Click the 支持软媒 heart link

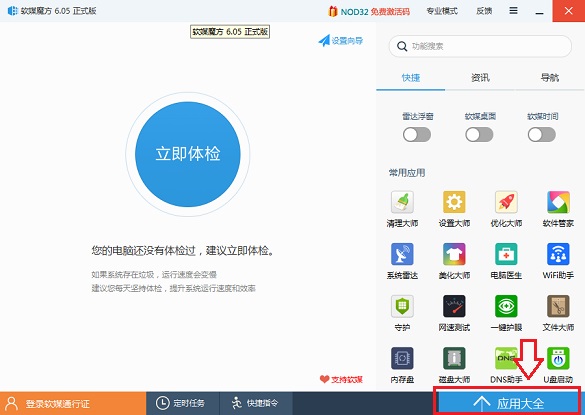click(341, 380)
